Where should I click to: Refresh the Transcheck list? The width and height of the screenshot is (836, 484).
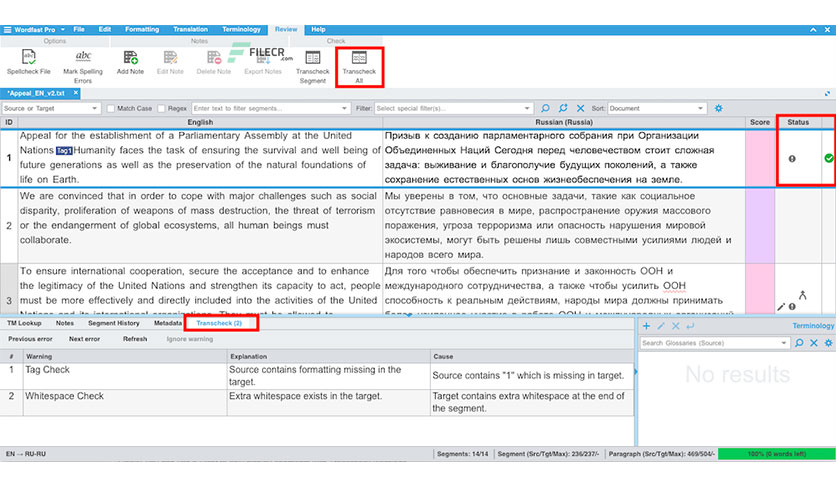[x=135, y=339]
